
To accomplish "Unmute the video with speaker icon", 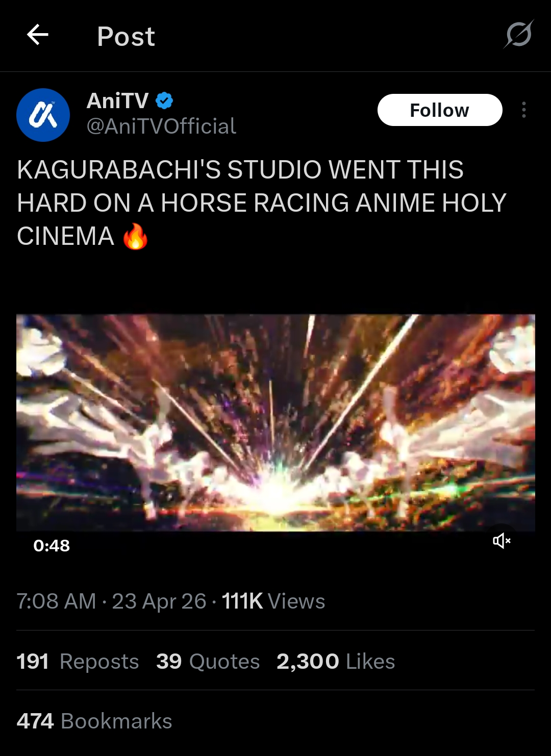I will pyautogui.click(x=502, y=540).
